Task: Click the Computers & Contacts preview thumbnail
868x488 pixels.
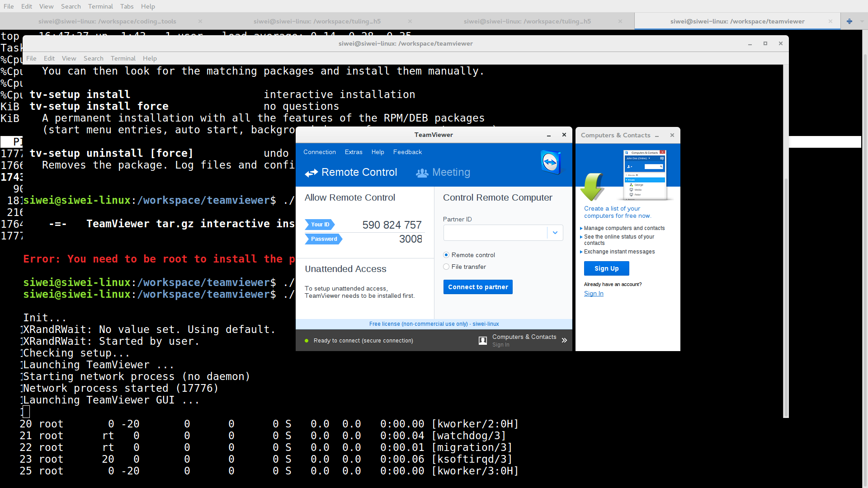Action: pos(645,174)
